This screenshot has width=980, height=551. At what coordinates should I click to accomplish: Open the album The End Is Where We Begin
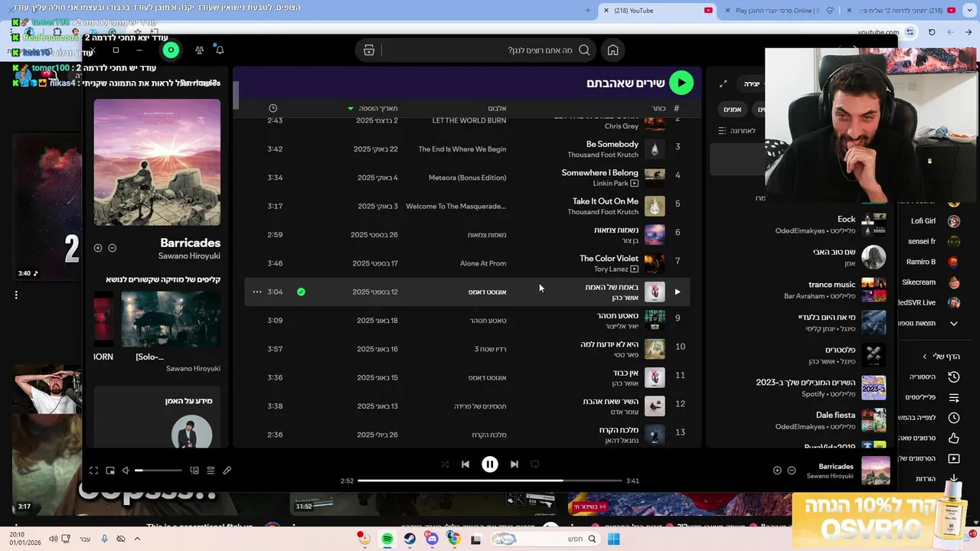pyautogui.click(x=462, y=149)
